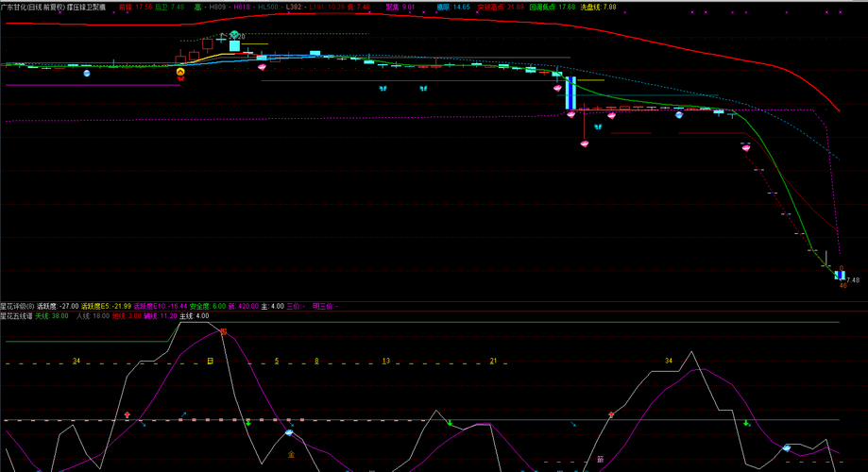Select the 星花五线谱 indicator name

pos(16,316)
